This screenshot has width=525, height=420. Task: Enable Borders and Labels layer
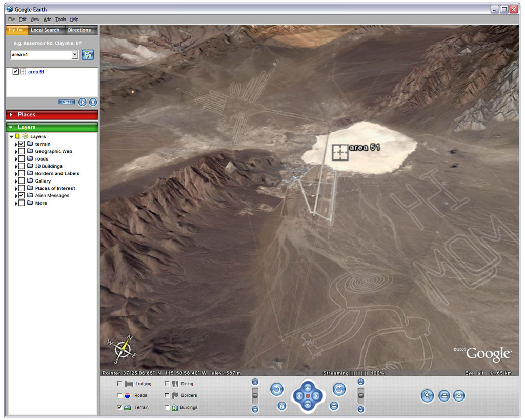coord(22,173)
